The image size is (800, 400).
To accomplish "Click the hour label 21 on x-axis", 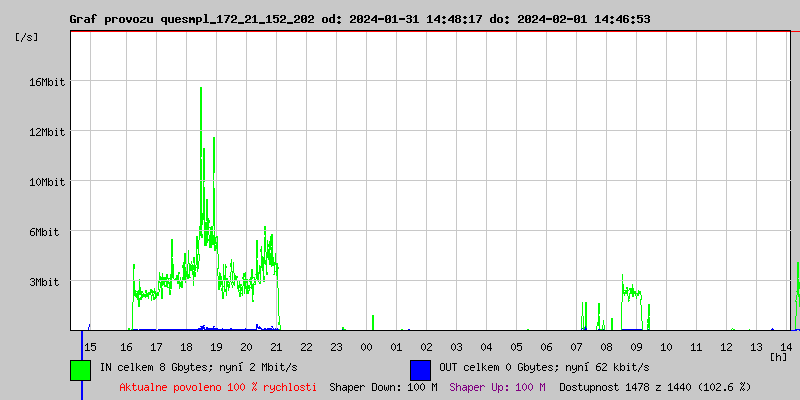I will point(277,346).
